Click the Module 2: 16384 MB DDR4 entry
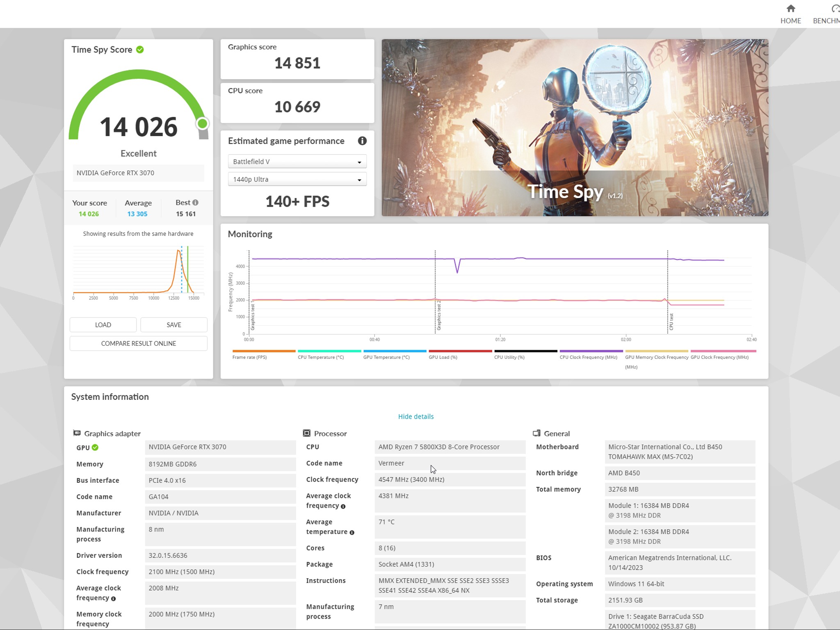This screenshot has width=840, height=630. 680,537
